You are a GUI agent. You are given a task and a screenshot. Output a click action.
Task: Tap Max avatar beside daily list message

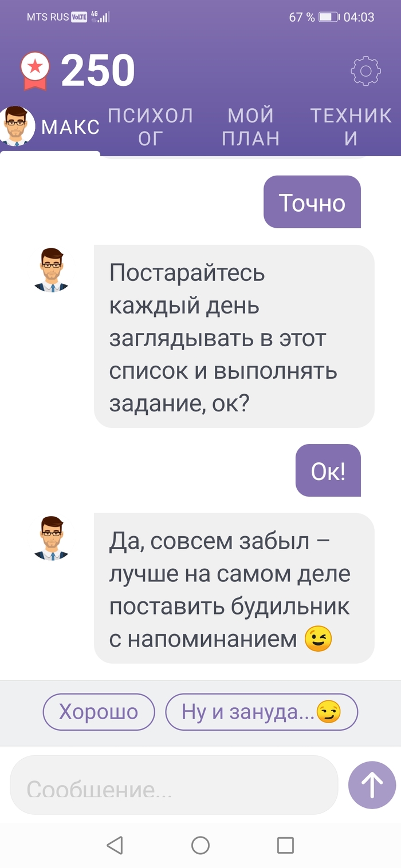tap(52, 270)
